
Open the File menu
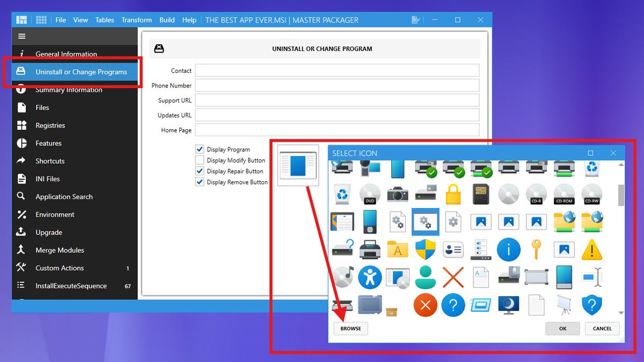[61, 20]
